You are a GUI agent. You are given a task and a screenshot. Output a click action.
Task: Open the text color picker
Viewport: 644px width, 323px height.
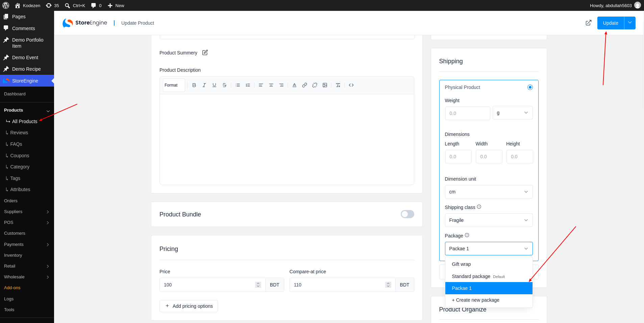click(x=294, y=85)
